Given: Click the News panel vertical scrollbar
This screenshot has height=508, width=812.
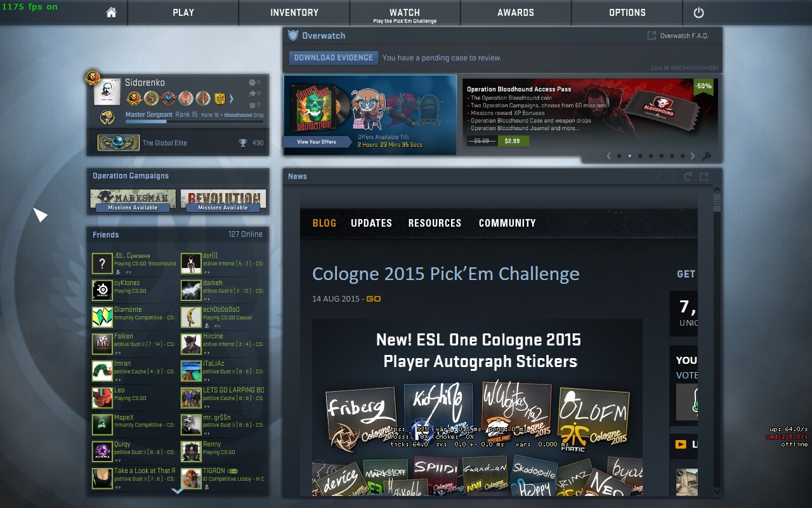Looking at the screenshot, I should coord(717,340).
